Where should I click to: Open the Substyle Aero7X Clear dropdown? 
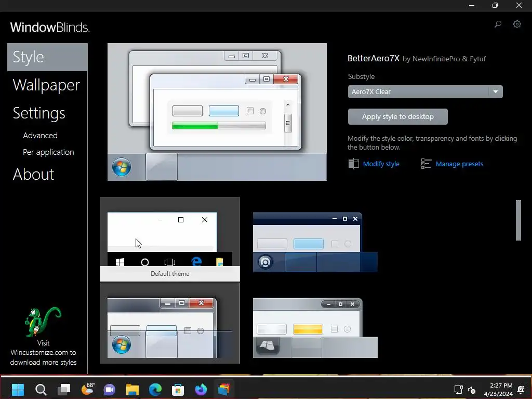pos(425,91)
